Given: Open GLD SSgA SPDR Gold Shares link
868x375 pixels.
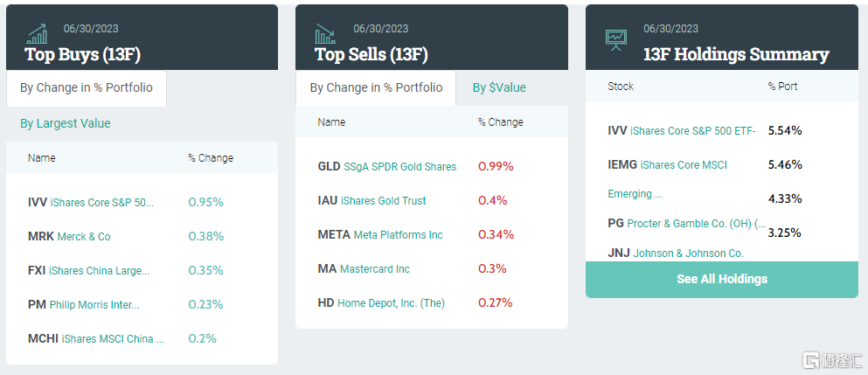Looking at the screenshot, I should (x=386, y=166).
